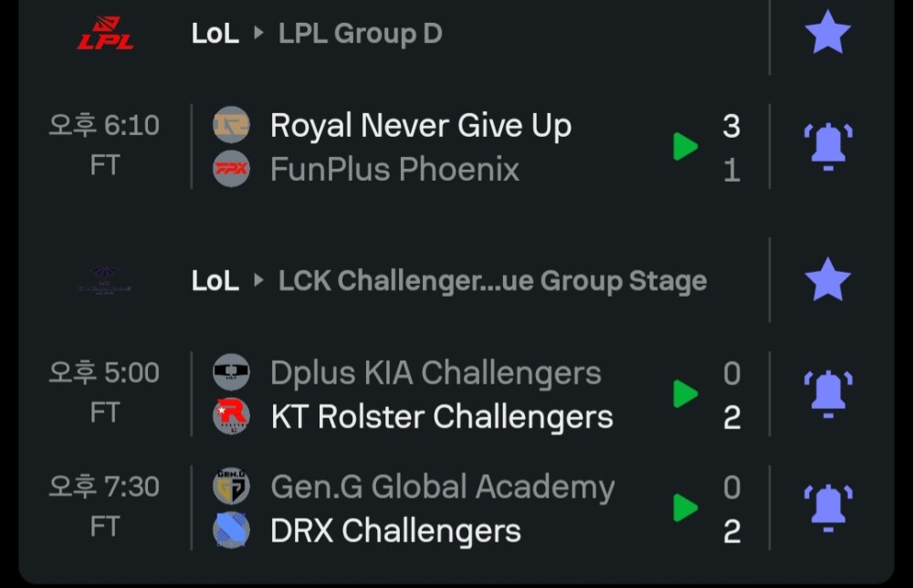Image resolution: width=913 pixels, height=588 pixels.
Task: Expand the LoL breadcrumb arrow beside LPL Group D
Action: (258, 34)
